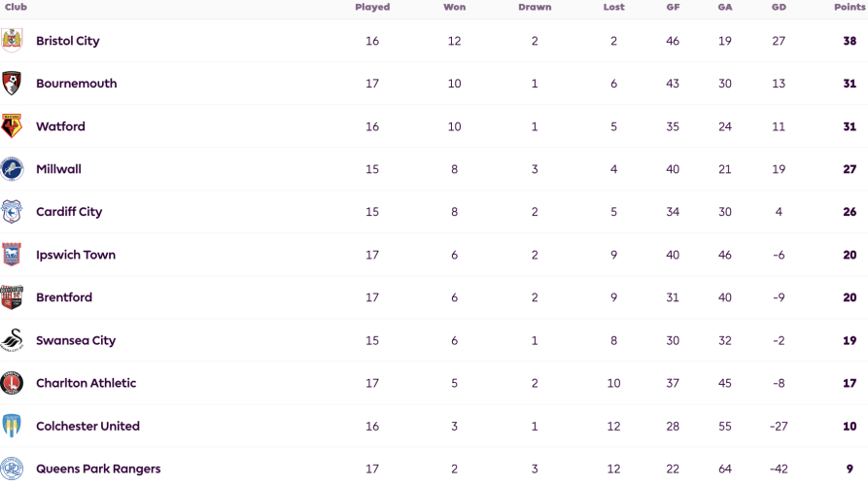
Task: Click the Queens Park Rangers badge
Action: pos(12,469)
